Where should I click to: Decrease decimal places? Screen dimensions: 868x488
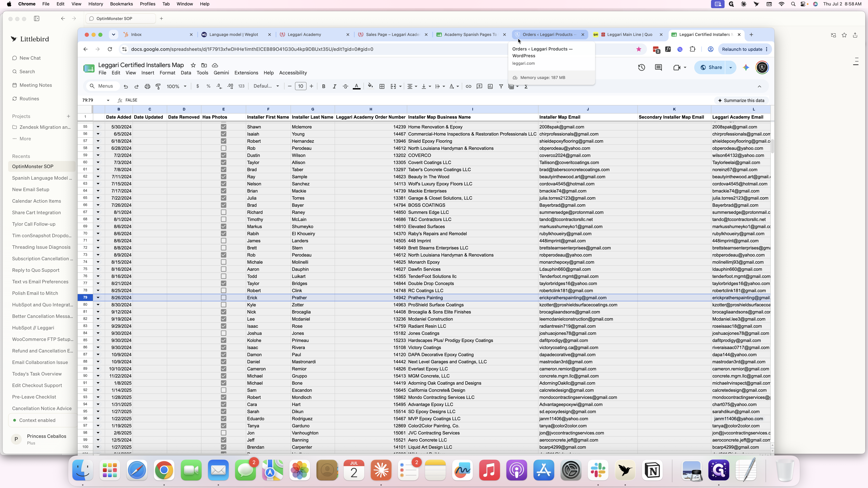219,86
